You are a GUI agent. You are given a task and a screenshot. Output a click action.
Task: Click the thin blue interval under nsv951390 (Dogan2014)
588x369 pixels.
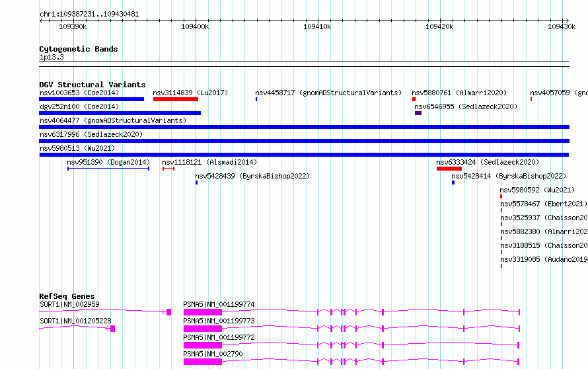click(108, 169)
